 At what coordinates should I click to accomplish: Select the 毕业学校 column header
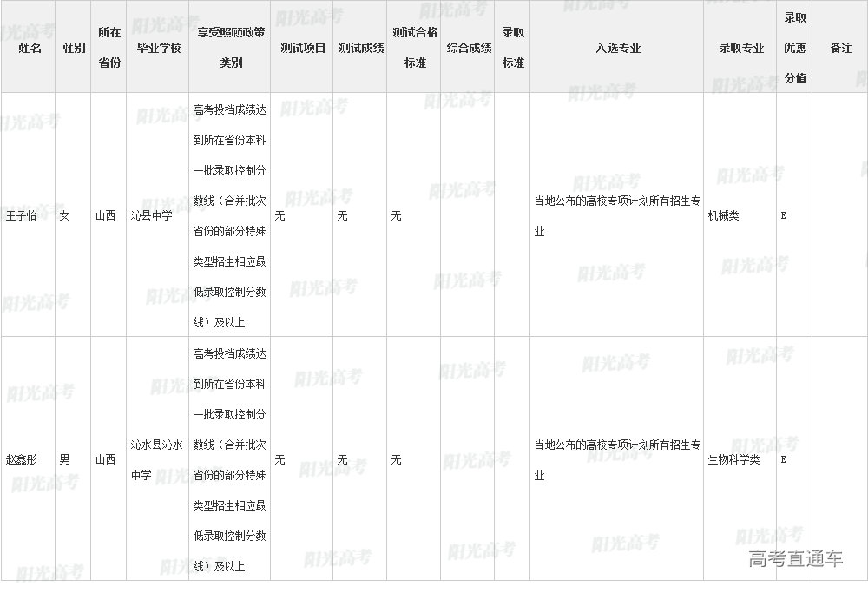[159, 48]
